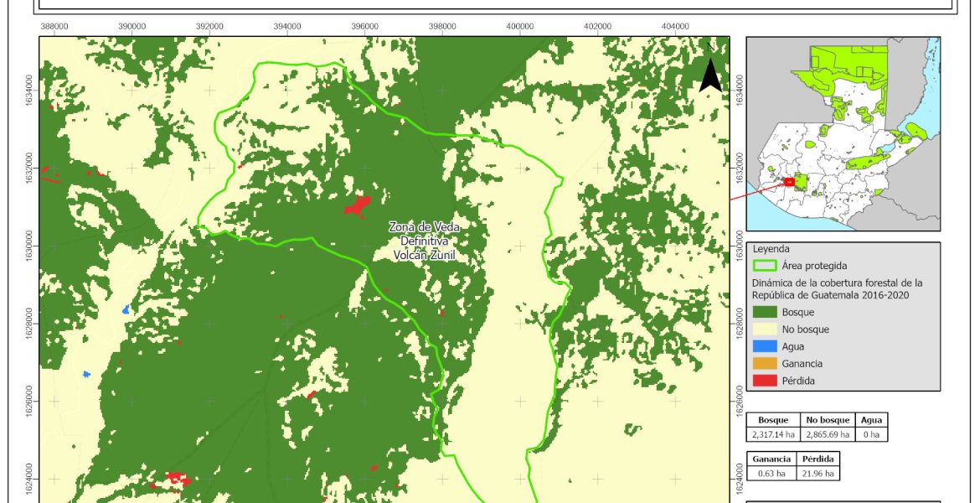Image resolution: width=980 pixels, height=503 pixels.
Task: Click the large red loss patch at map center
Action: tap(358, 205)
